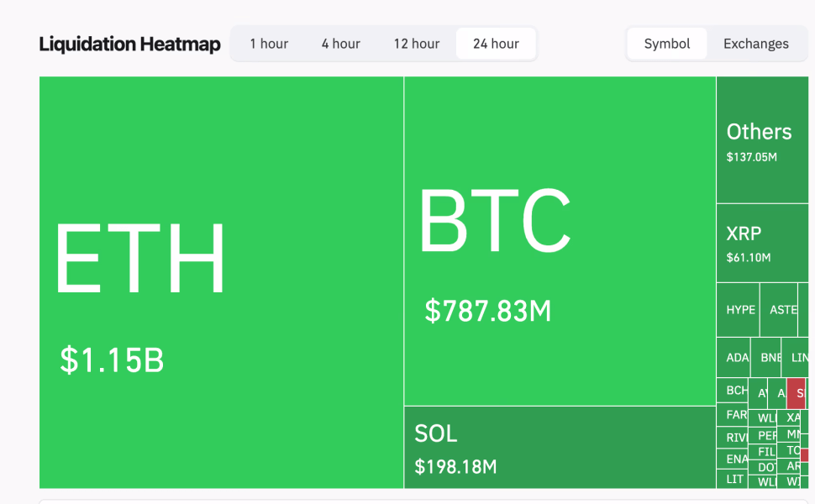Click the ENA tile
This screenshot has height=504, width=815.
coord(733,459)
